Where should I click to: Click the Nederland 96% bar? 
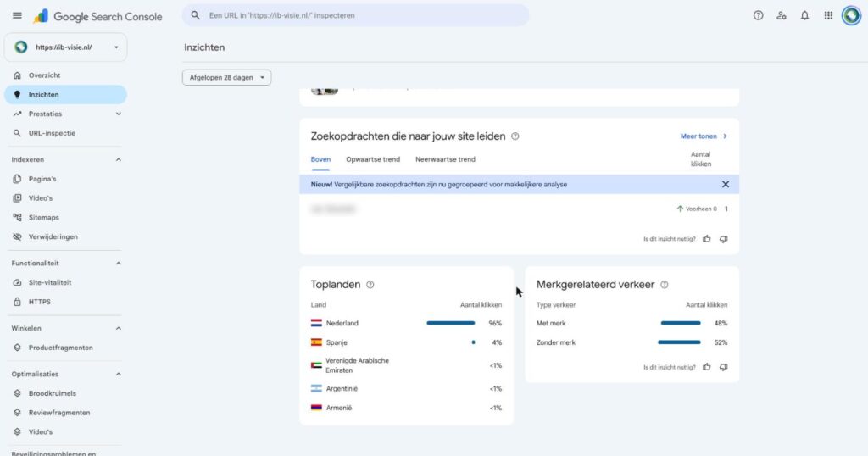451,323
